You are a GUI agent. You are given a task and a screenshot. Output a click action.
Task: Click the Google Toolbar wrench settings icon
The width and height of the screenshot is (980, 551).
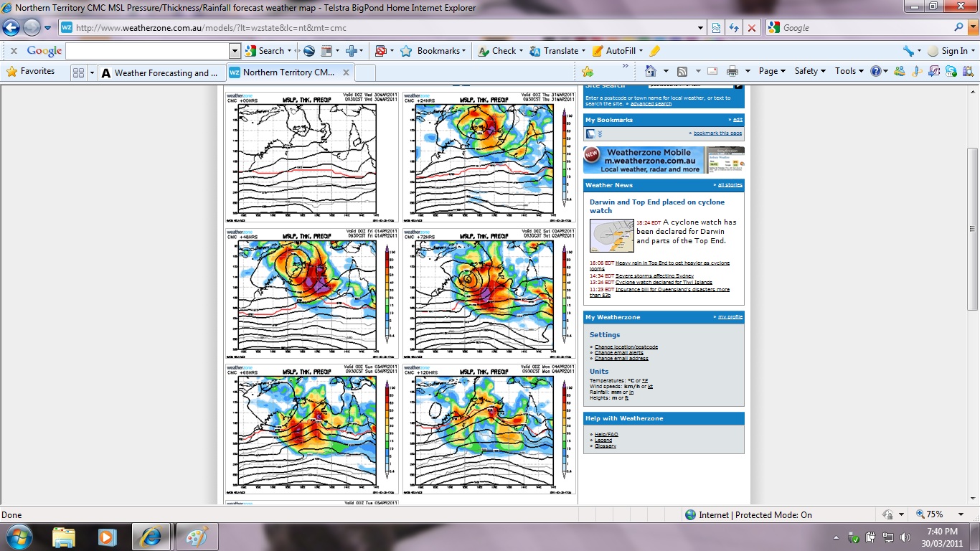[908, 51]
